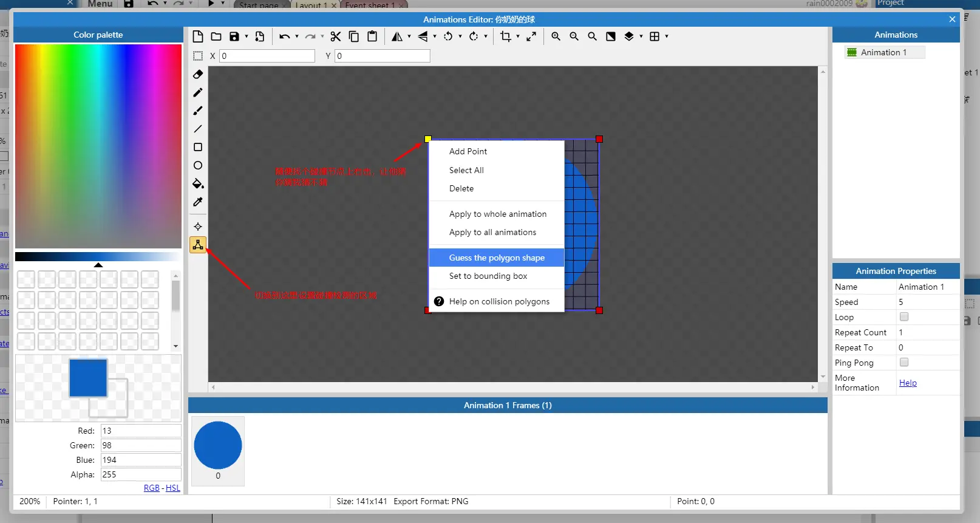Switch color mode to RGB link
The image size is (980, 523).
152,488
